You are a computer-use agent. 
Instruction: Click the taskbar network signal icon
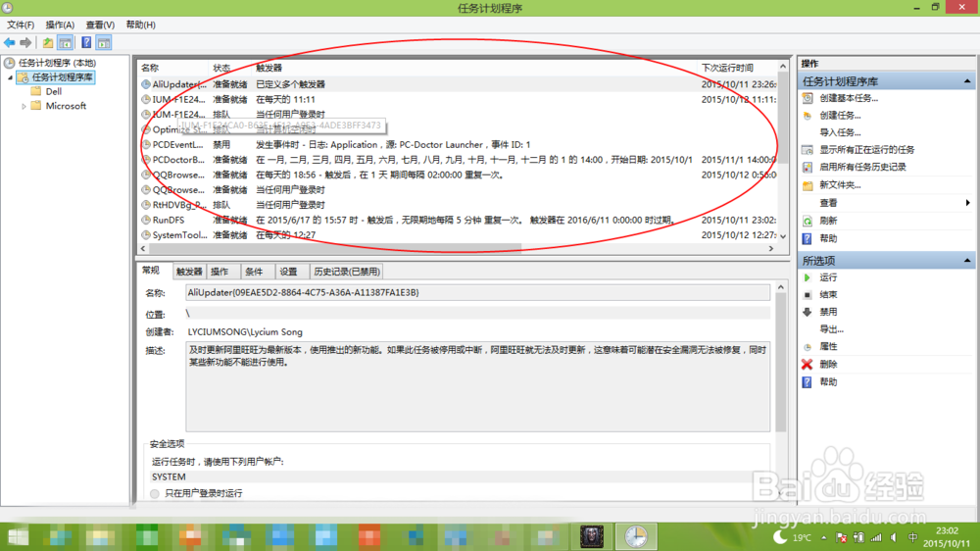(876, 537)
